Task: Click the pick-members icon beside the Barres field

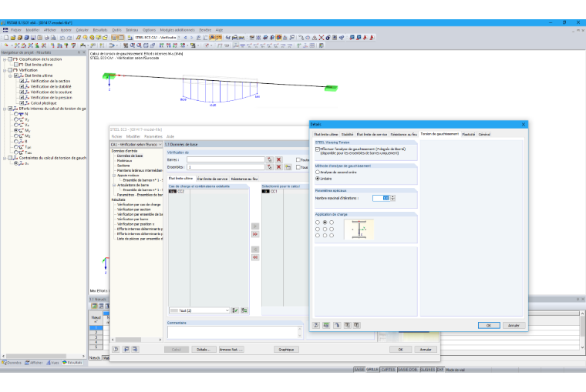Action: (x=269, y=159)
